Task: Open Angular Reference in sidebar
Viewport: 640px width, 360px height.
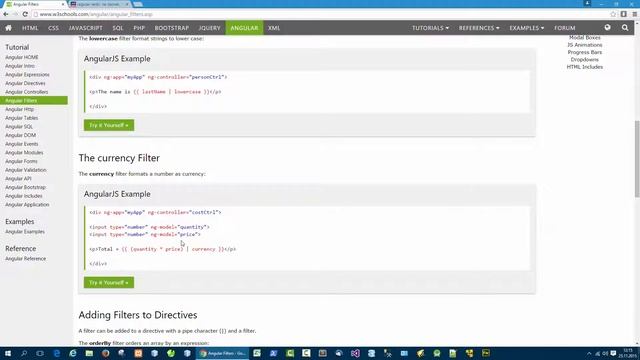Action: [x=25, y=259]
